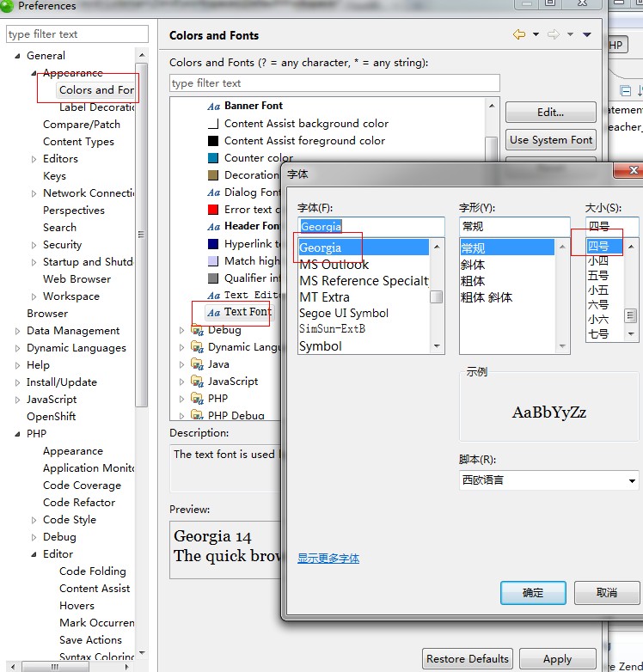Select the Dialog Font Aa icon

coord(213,192)
